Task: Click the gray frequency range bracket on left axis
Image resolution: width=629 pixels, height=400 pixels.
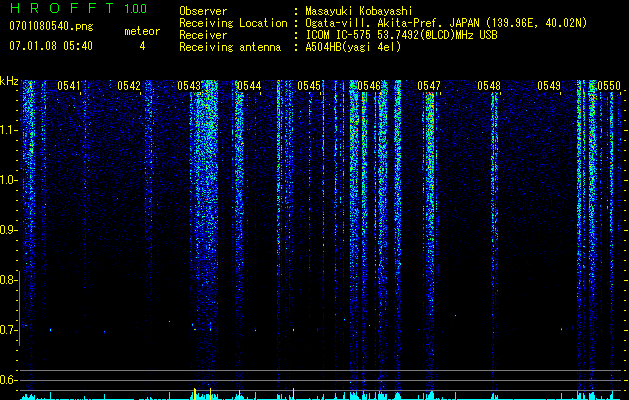Action: coord(19,308)
